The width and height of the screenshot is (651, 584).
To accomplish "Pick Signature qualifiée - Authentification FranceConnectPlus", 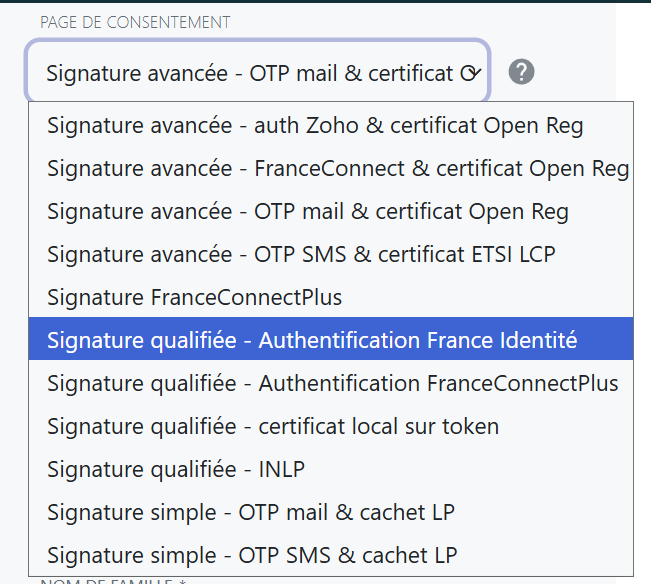I will [331, 383].
